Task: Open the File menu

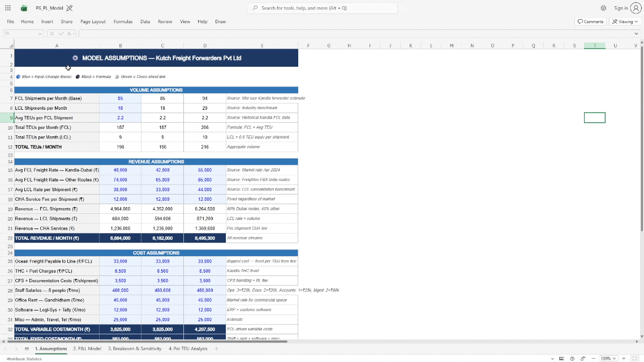Action: point(10,21)
